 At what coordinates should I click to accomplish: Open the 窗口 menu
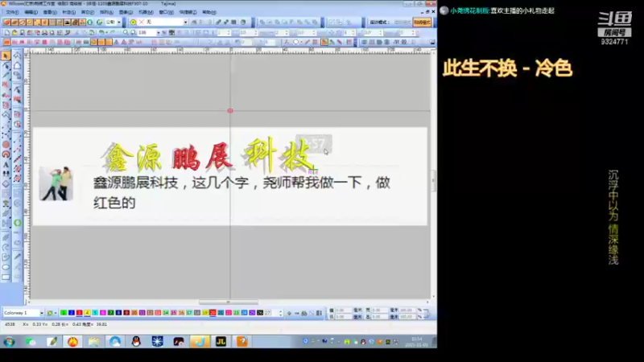pyautogui.click(x=167, y=12)
